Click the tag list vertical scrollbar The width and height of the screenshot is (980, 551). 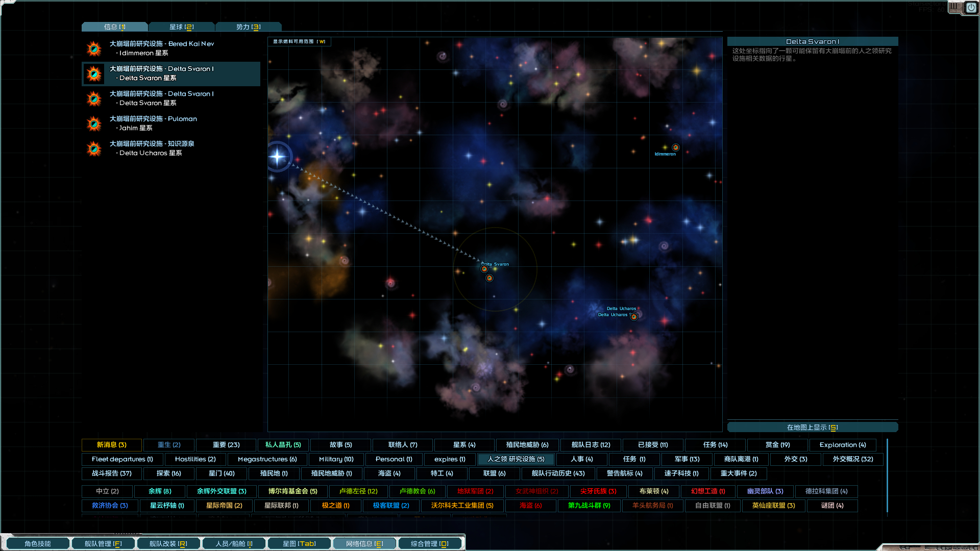pos(887,474)
